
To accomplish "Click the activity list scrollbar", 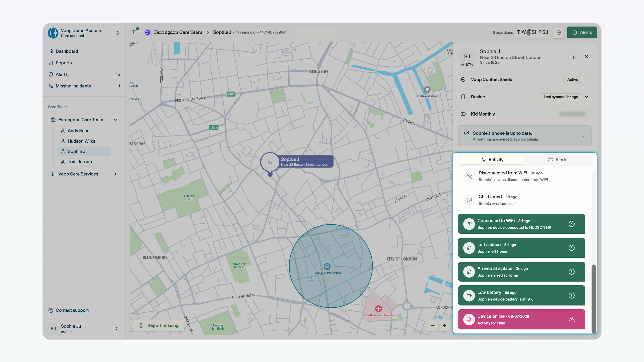I will [x=593, y=299].
